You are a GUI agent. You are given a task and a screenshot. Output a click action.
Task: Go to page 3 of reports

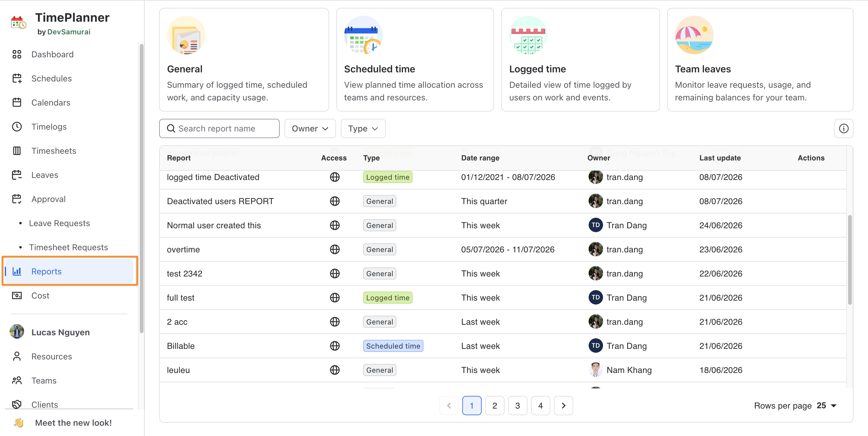point(517,406)
